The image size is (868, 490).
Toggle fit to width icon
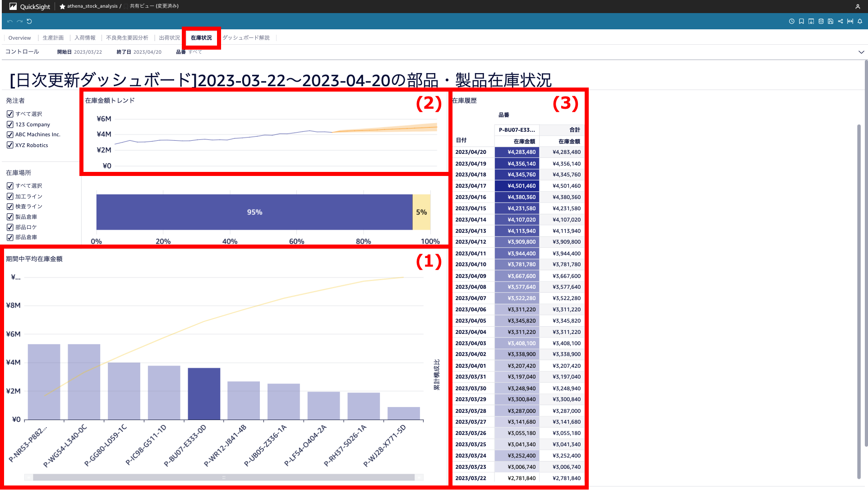pos(850,21)
